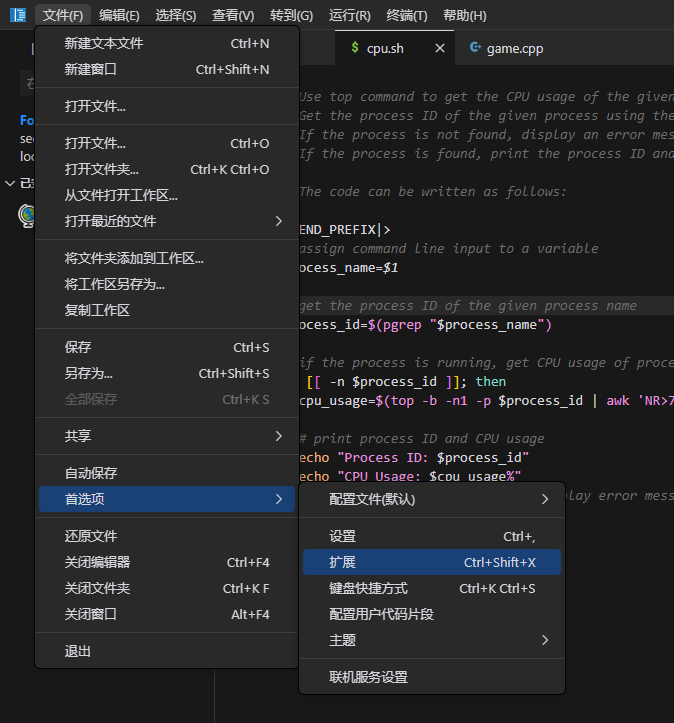Open the 查看(V) menu
The height and width of the screenshot is (723, 674).
233,15
